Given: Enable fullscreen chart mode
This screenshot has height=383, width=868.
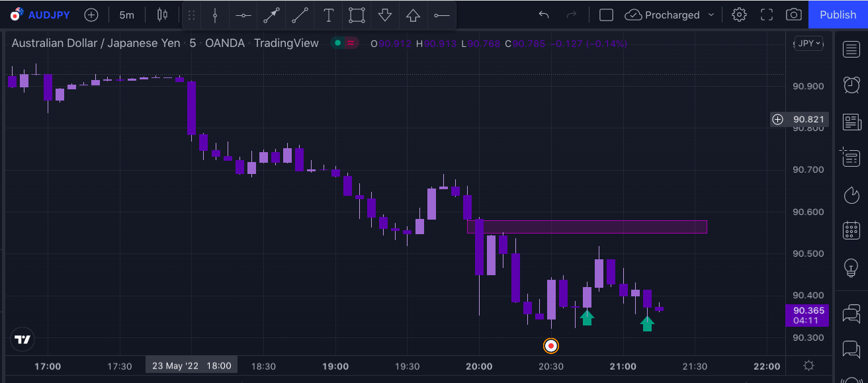Looking at the screenshot, I should [x=766, y=14].
